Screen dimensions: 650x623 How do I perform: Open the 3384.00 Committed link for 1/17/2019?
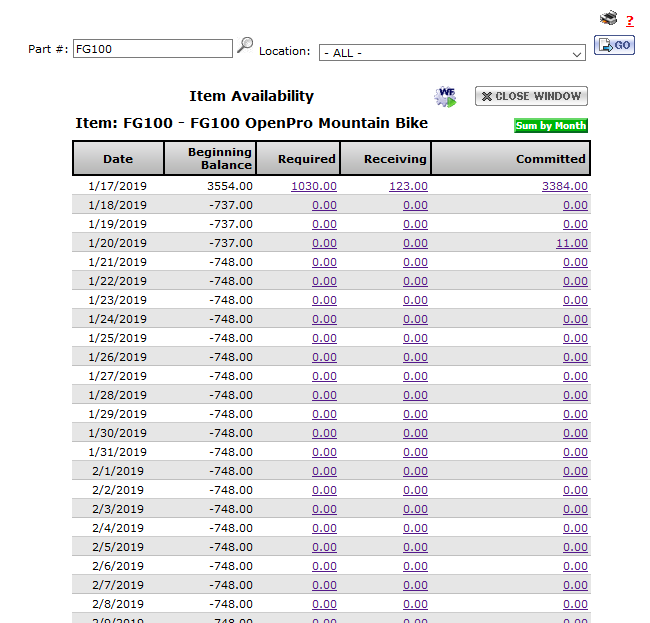pyautogui.click(x=564, y=186)
